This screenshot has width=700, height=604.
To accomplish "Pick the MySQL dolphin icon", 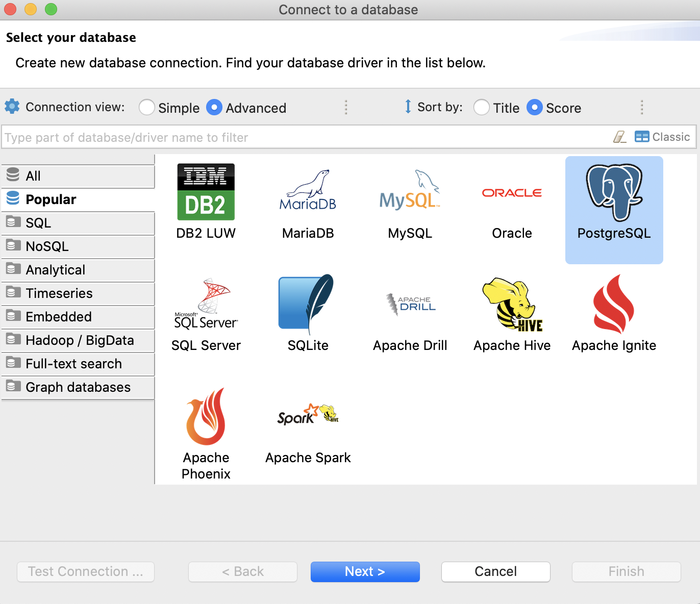I will click(x=410, y=190).
